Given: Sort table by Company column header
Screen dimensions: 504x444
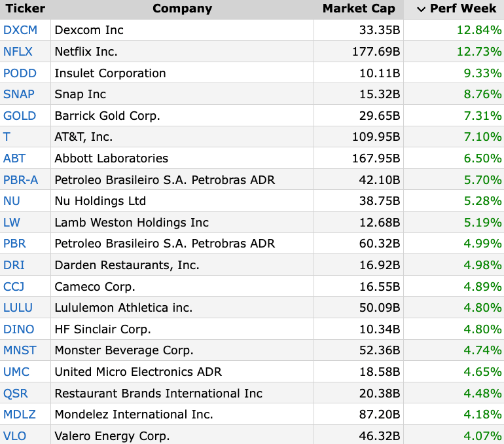Looking at the screenshot, I should tap(182, 9).
